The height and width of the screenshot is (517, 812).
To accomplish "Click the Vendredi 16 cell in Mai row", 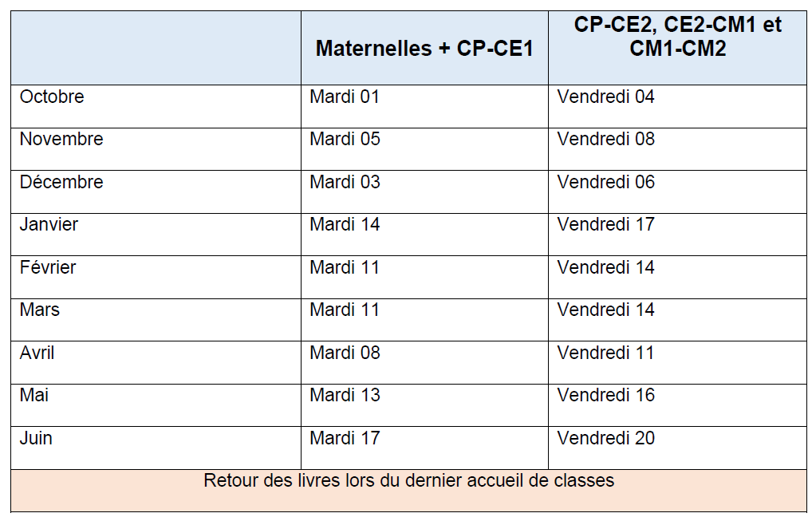I will (605, 396).
